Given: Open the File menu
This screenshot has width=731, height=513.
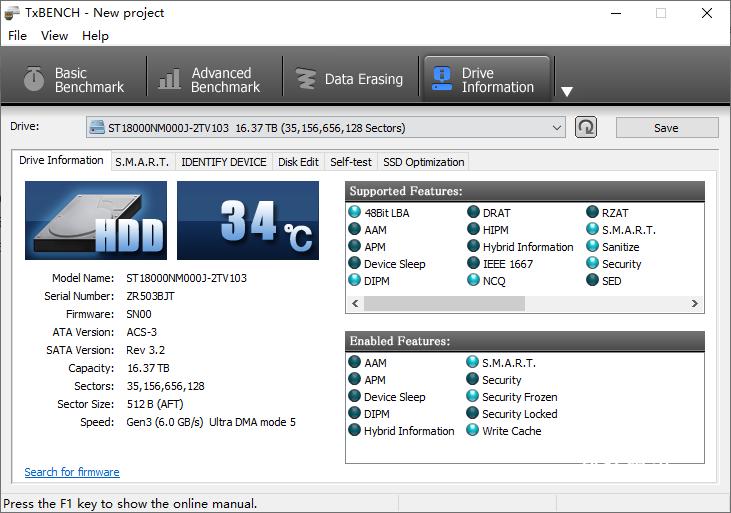Looking at the screenshot, I should click(17, 36).
